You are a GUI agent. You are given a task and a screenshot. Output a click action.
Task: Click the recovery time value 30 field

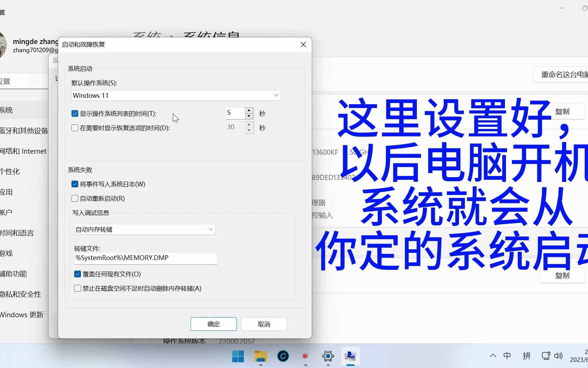point(235,127)
